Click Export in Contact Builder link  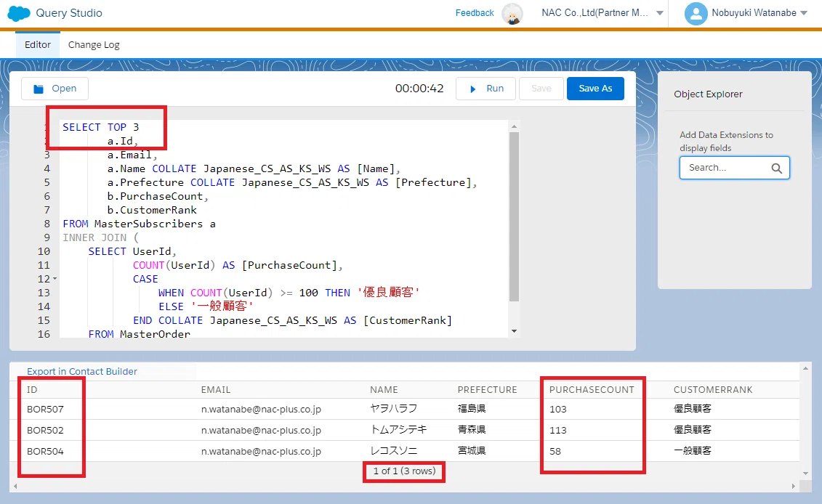click(82, 371)
